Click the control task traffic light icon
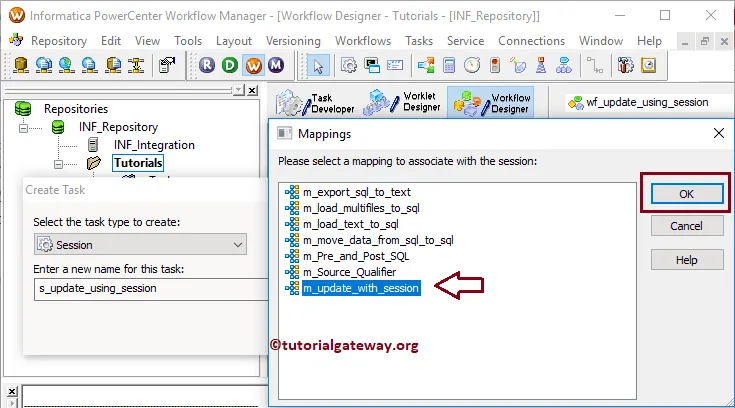 [495, 65]
